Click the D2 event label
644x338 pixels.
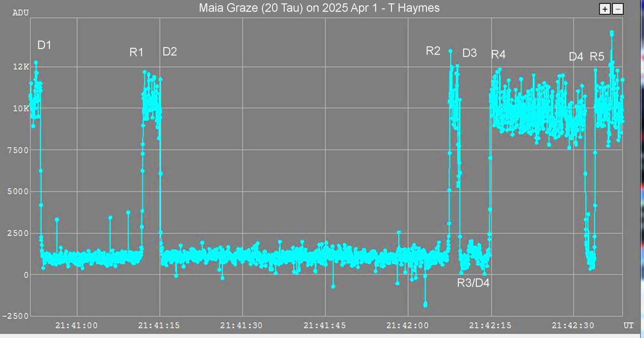point(169,52)
